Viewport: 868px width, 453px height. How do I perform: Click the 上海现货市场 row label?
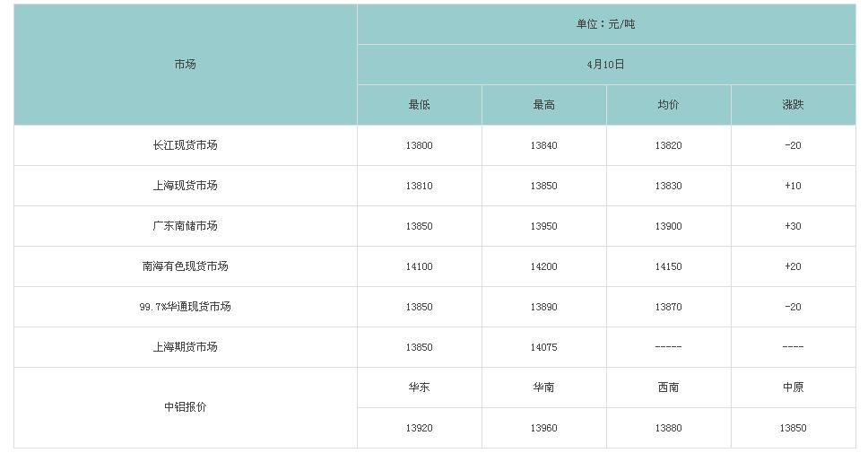coord(185,186)
